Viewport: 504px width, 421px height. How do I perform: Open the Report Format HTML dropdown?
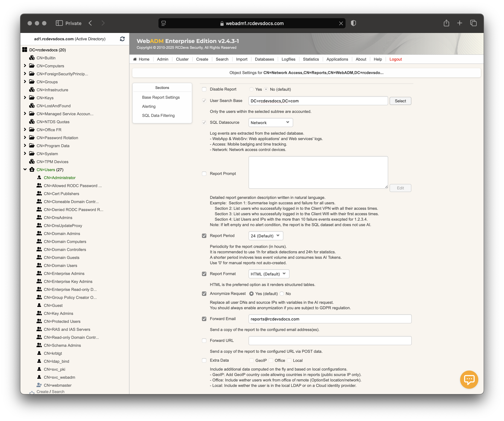269,274
